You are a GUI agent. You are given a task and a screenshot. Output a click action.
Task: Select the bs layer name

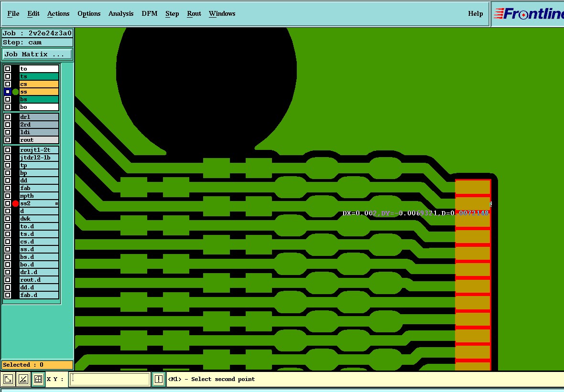(39, 99)
